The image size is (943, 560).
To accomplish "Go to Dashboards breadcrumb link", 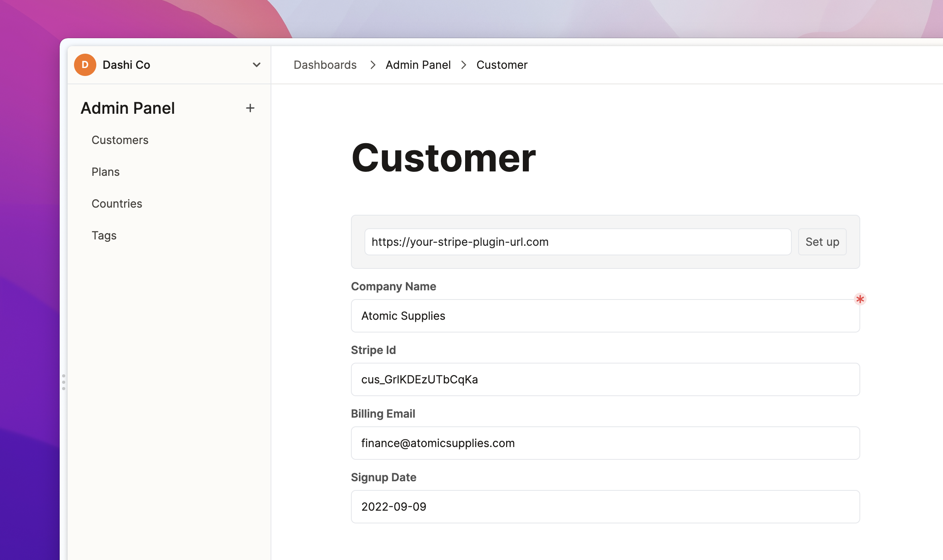I will 325,65.
